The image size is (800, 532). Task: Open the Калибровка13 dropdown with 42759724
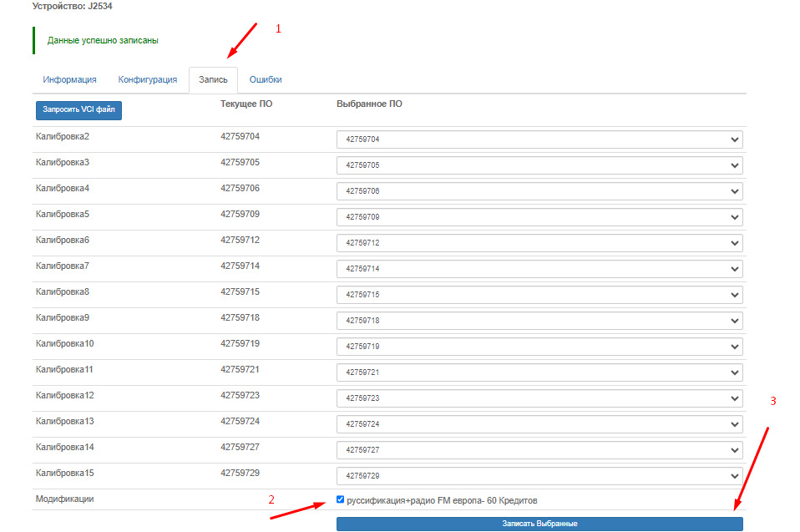pyautogui.click(x=539, y=424)
